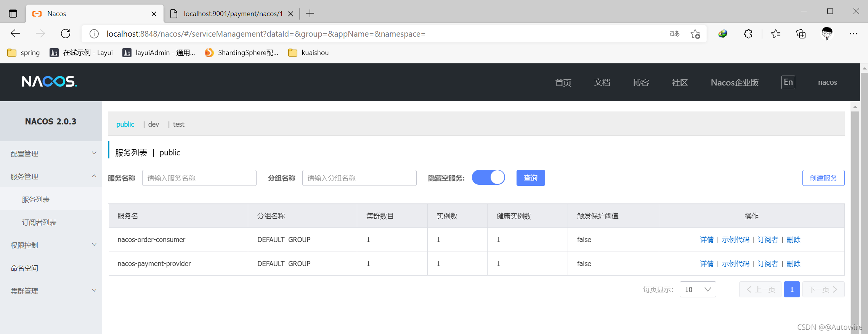Open the 在线示例 - Layui bookmark
Screen dimensions: 868x334
click(x=81, y=53)
